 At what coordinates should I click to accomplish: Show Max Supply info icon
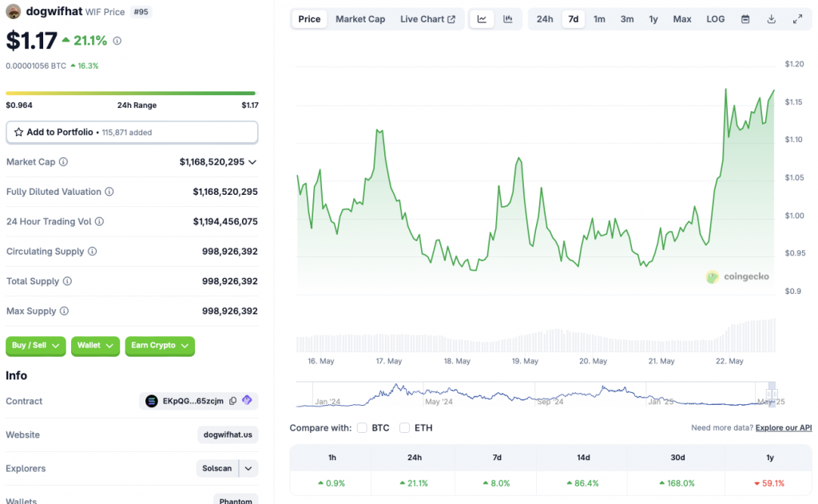tap(64, 311)
